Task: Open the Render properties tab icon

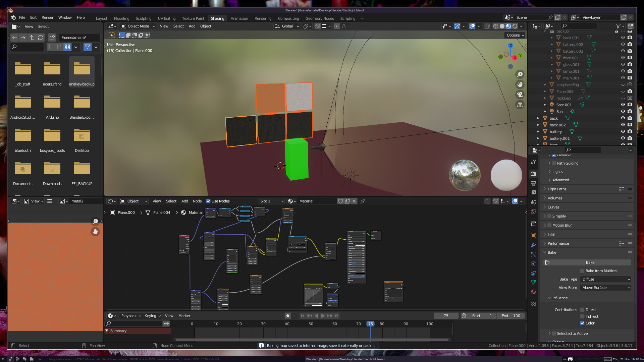Action: [533, 174]
